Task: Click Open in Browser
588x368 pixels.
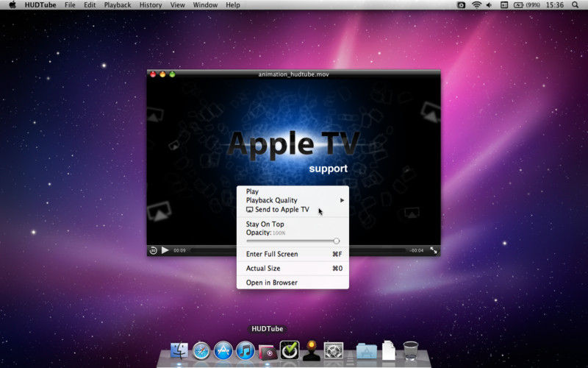Action: [272, 283]
